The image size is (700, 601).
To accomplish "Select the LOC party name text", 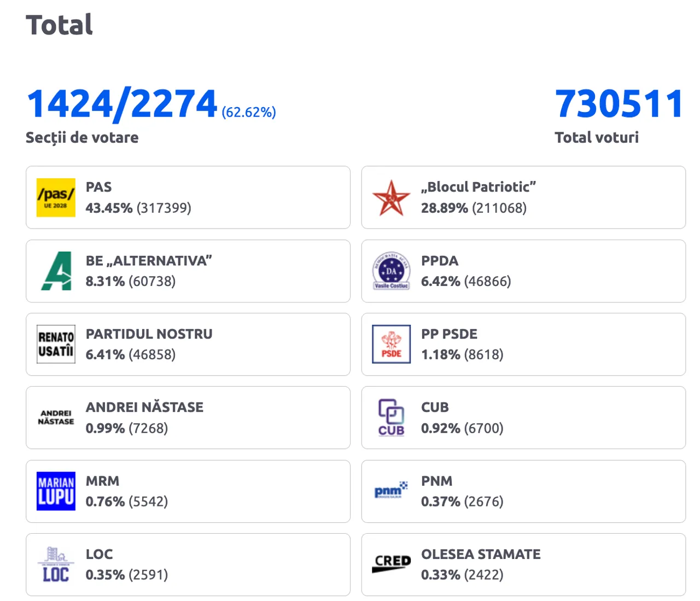I will 99,554.
